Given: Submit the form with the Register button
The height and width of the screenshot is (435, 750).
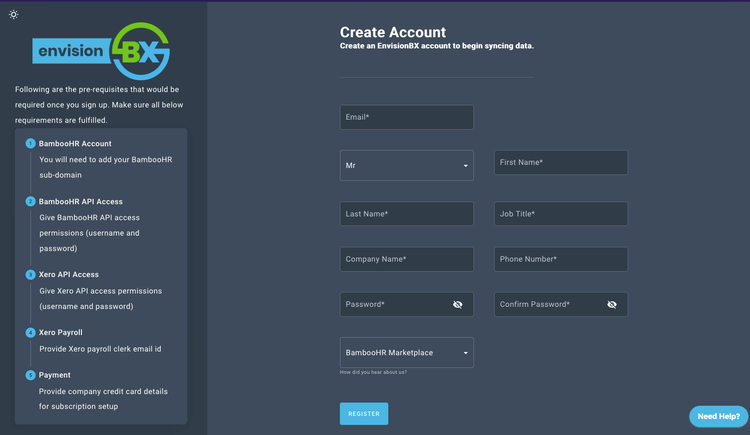Looking at the screenshot, I should (x=364, y=413).
